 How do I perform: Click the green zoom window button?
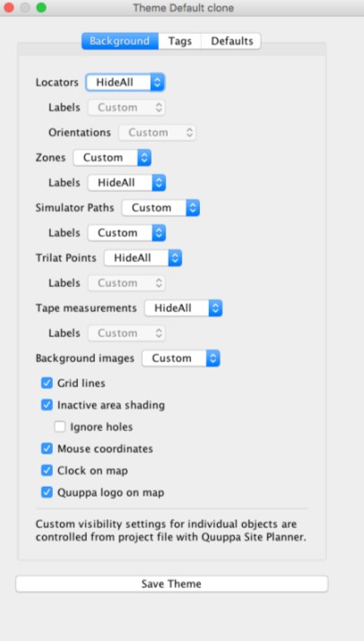[41, 7]
